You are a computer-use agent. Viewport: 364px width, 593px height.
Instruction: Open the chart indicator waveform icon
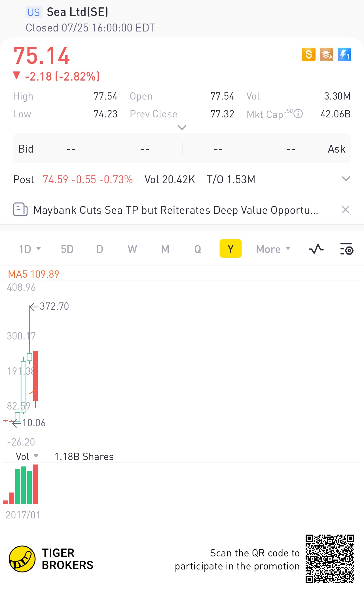(316, 249)
